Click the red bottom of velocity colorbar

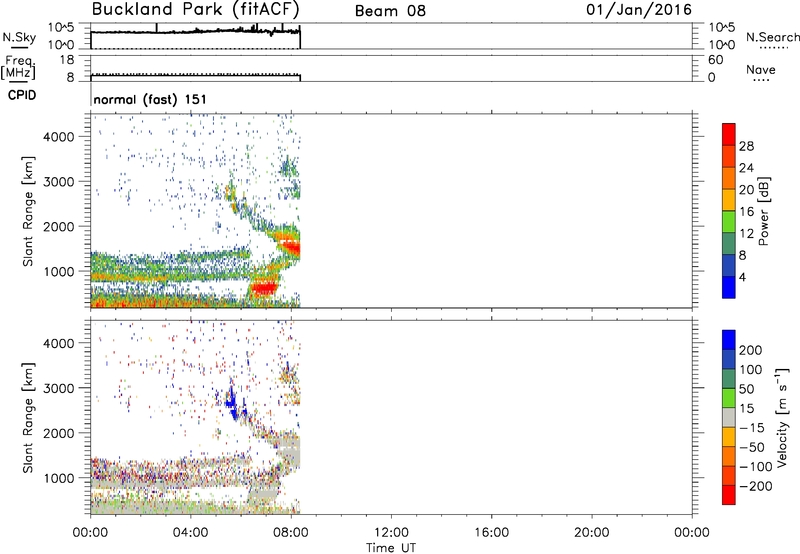(x=729, y=495)
